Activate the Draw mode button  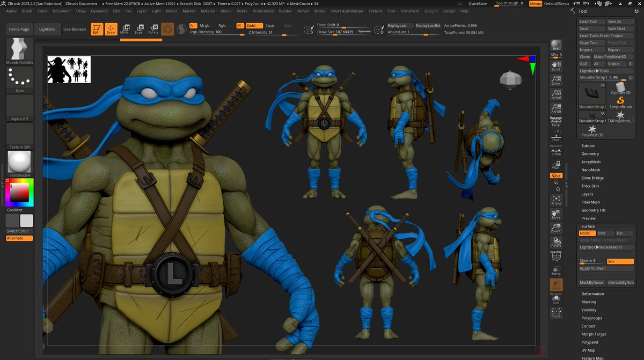click(x=111, y=30)
